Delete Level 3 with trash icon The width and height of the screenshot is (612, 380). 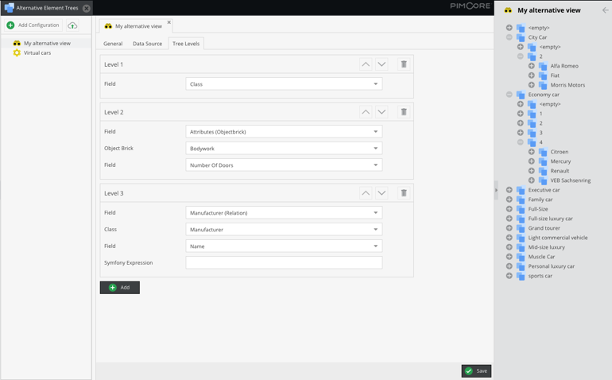(404, 193)
